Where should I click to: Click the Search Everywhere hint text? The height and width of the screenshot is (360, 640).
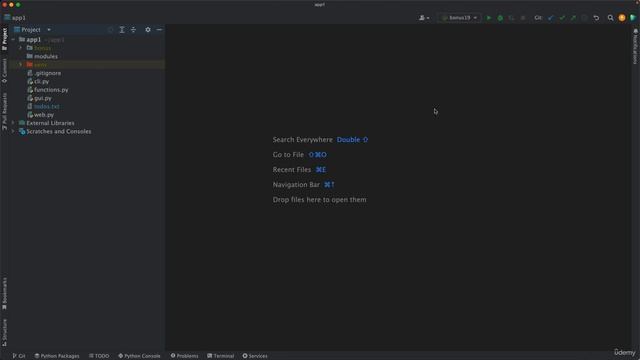click(x=302, y=140)
